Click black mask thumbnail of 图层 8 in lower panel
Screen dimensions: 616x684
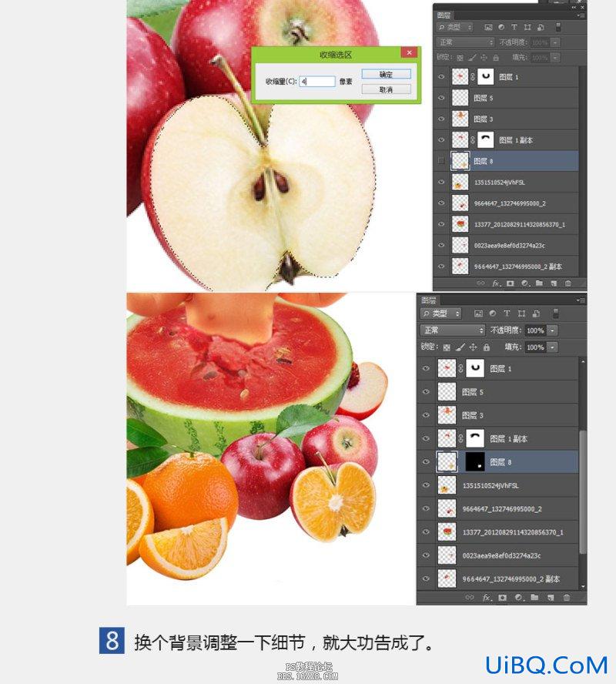click(475, 462)
